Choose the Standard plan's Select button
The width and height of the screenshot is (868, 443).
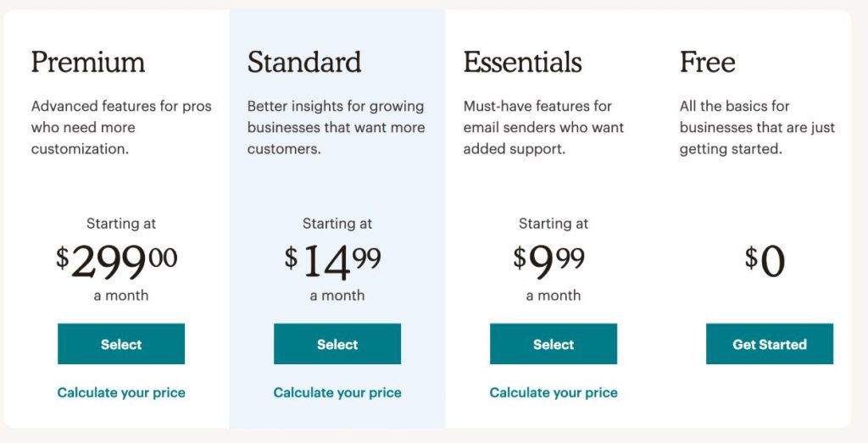click(337, 344)
